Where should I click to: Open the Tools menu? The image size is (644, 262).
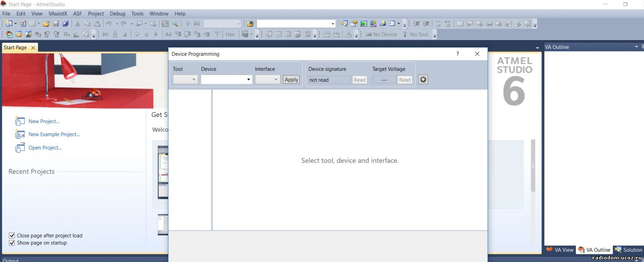137,13
